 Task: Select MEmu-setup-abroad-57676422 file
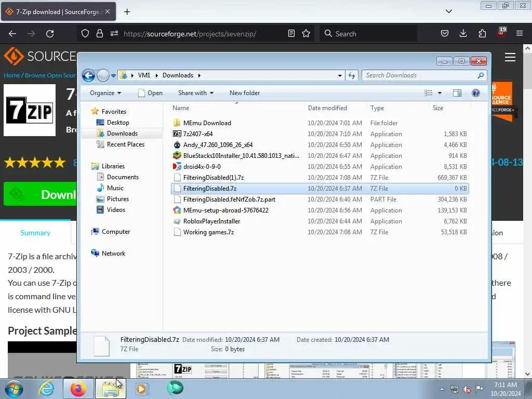(320, 210)
